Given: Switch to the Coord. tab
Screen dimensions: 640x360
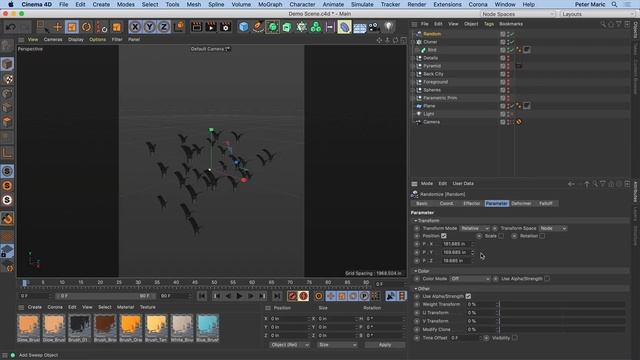Looking at the screenshot, I should click(x=447, y=203).
